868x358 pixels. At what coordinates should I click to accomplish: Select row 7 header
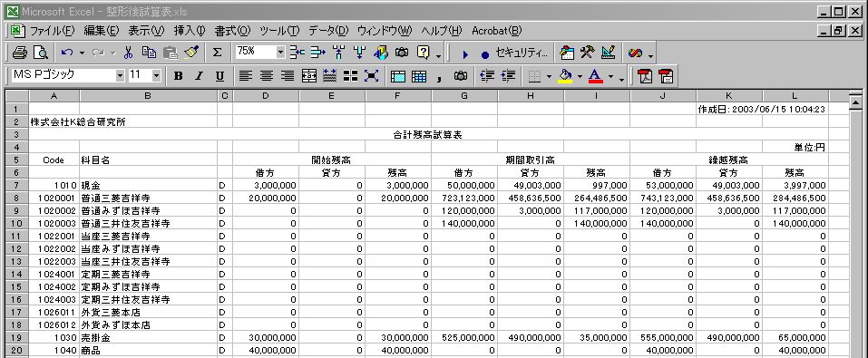click(17, 186)
